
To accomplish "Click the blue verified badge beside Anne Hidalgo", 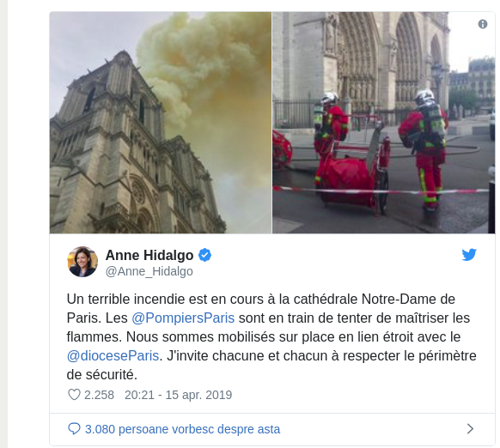I will point(204,255).
